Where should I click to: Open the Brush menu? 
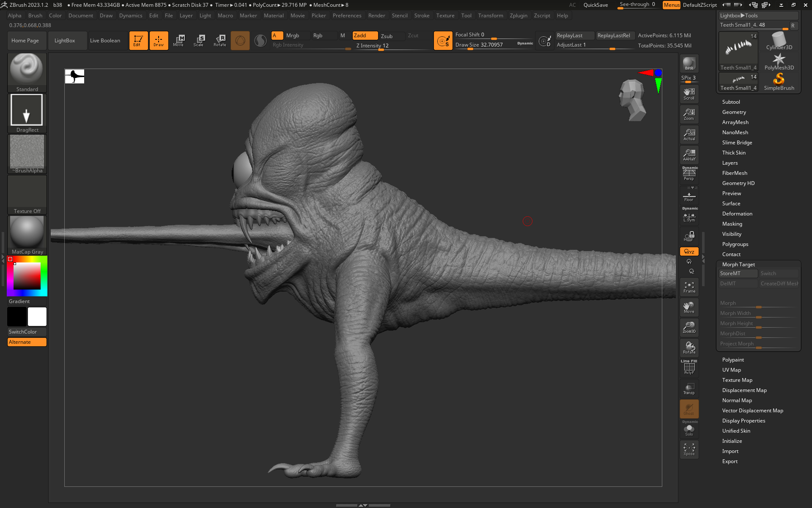pos(35,16)
